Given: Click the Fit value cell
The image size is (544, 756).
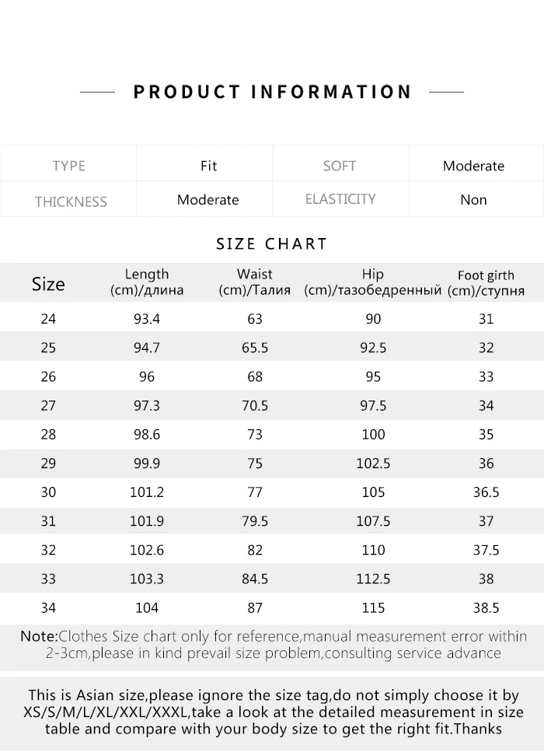Looking at the screenshot, I should (208, 166).
